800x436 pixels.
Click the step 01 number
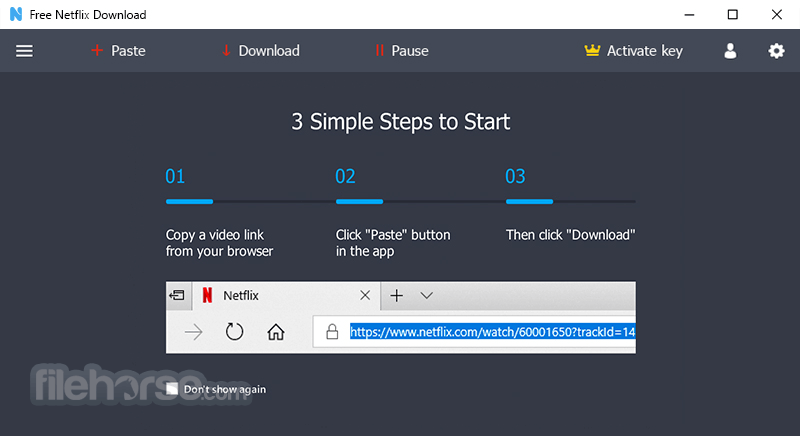pyautogui.click(x=175, y=176)
